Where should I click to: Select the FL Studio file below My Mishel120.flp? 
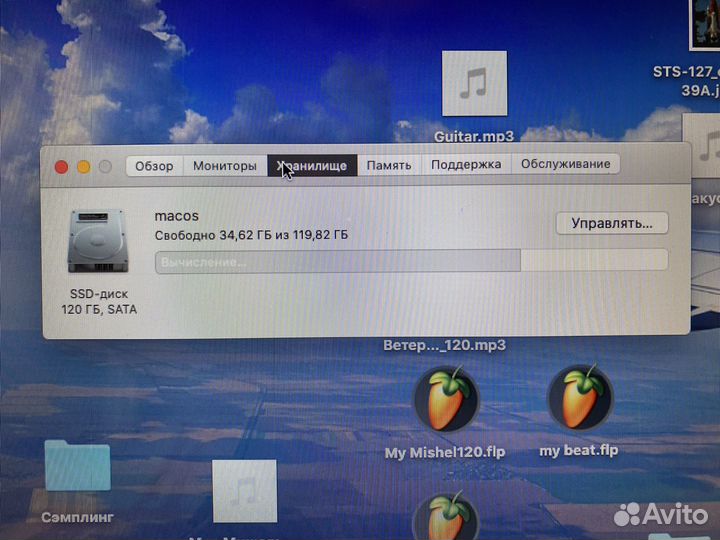(x=445, y=517)
